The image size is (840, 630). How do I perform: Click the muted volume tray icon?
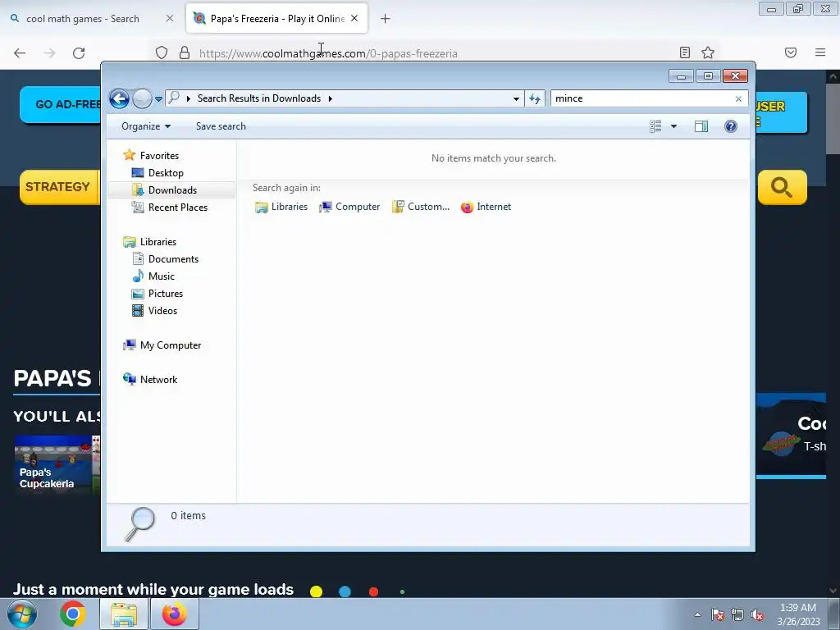click(757, 615)
